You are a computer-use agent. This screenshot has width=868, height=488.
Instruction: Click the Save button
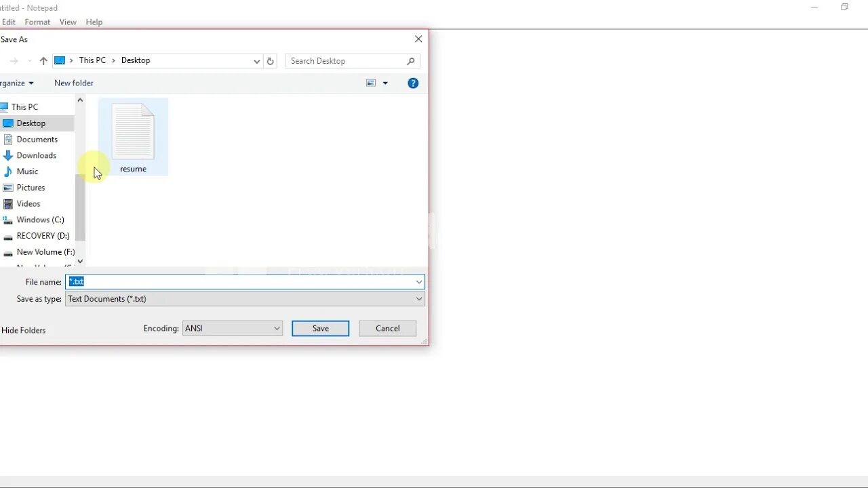(320, 329)
